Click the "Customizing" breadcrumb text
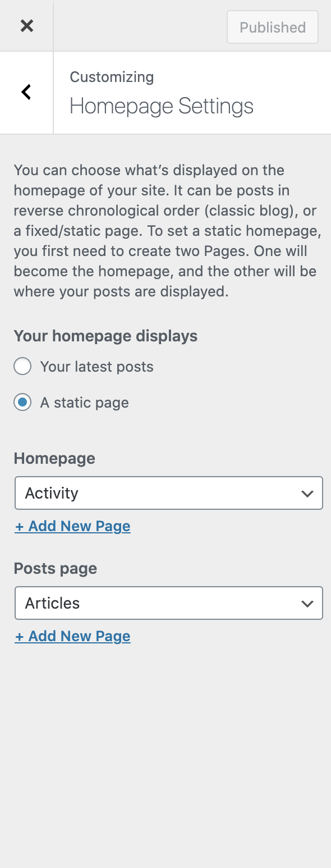This screenshot has width=331, height=868. coord(112,77)
